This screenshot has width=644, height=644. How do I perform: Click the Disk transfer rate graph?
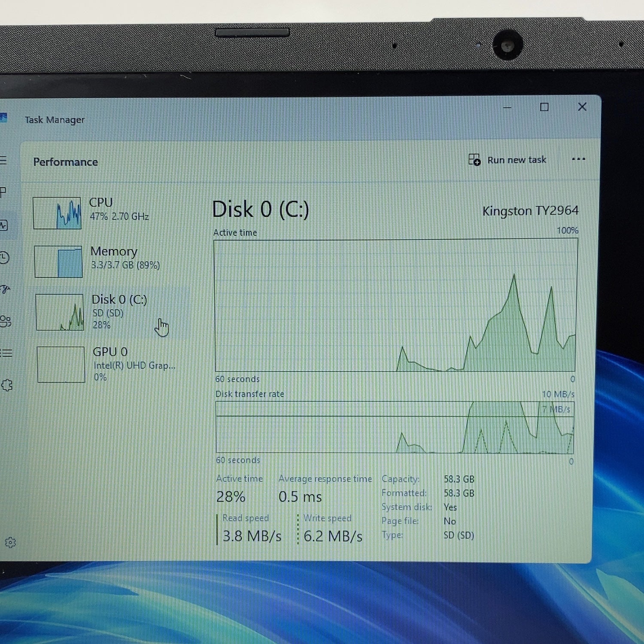(395, 427)
